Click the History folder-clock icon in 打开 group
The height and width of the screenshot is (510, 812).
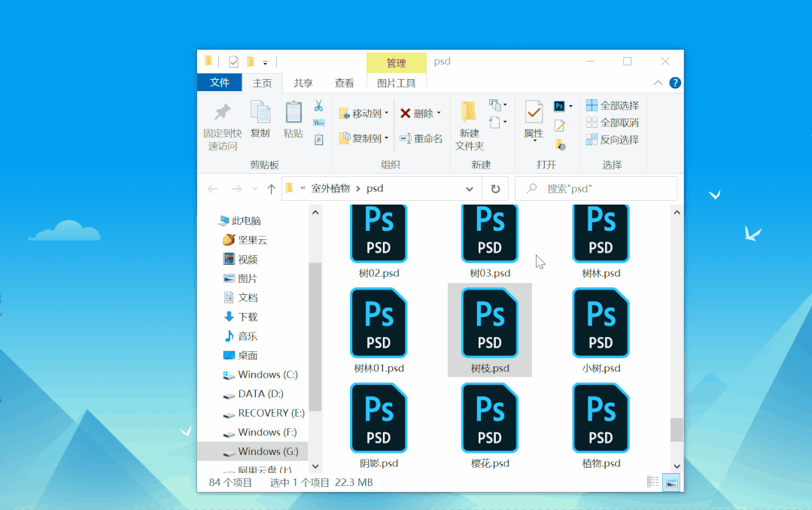560,144
